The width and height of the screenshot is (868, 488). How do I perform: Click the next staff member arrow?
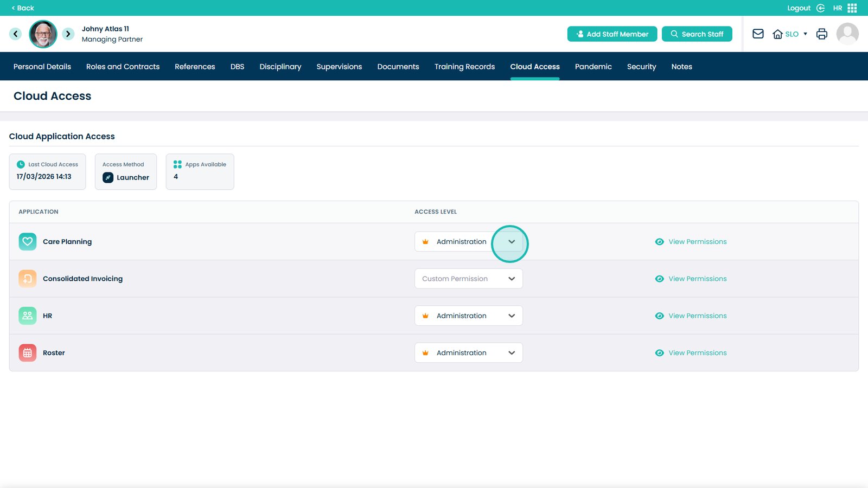[68, 34]
